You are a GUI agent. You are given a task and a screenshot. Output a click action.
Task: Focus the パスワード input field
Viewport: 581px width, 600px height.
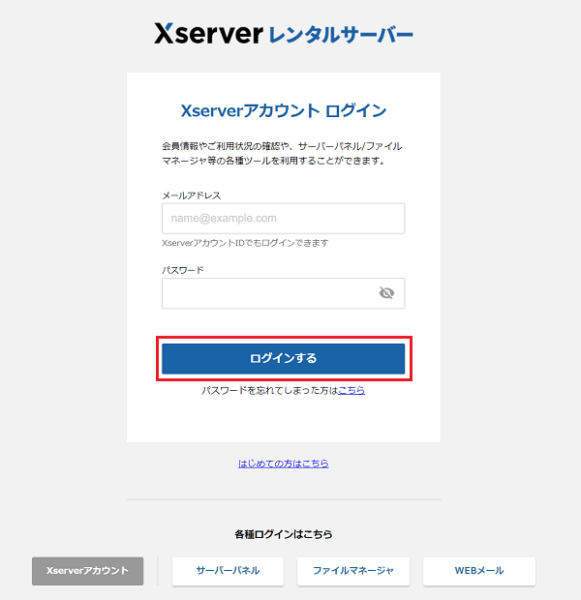283,293
